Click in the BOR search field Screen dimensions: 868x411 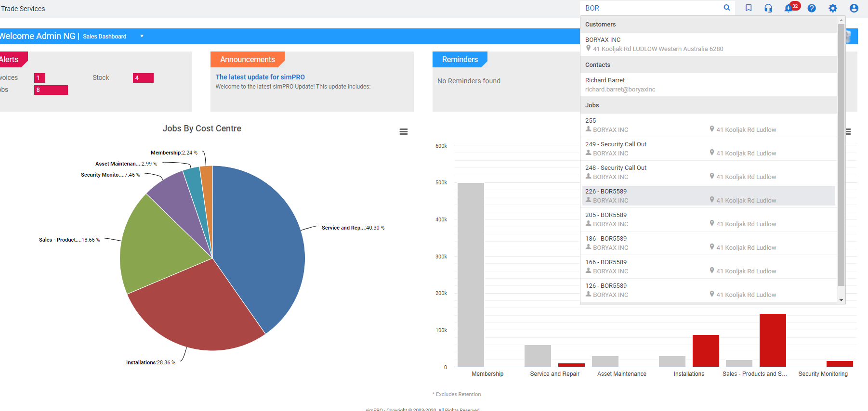(x=650, y=8)
